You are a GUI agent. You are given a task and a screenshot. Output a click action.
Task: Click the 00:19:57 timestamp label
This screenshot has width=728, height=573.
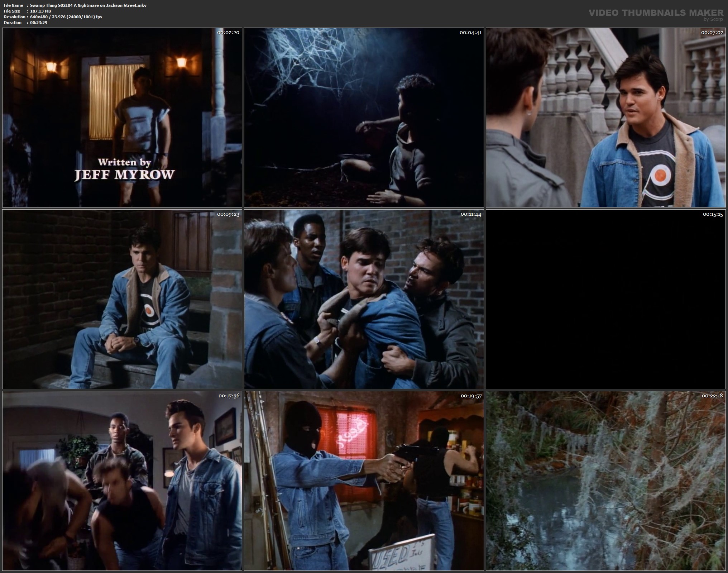[471, 396]
